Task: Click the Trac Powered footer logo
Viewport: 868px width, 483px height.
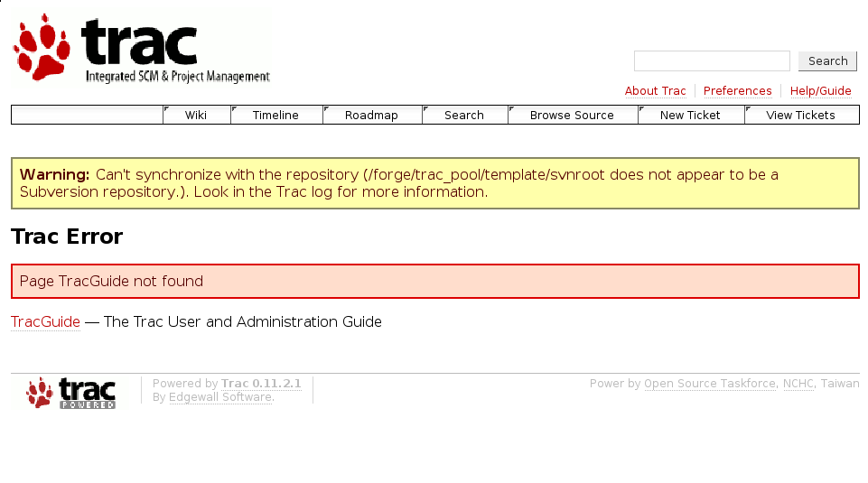Action: click(x=70, y=393)
